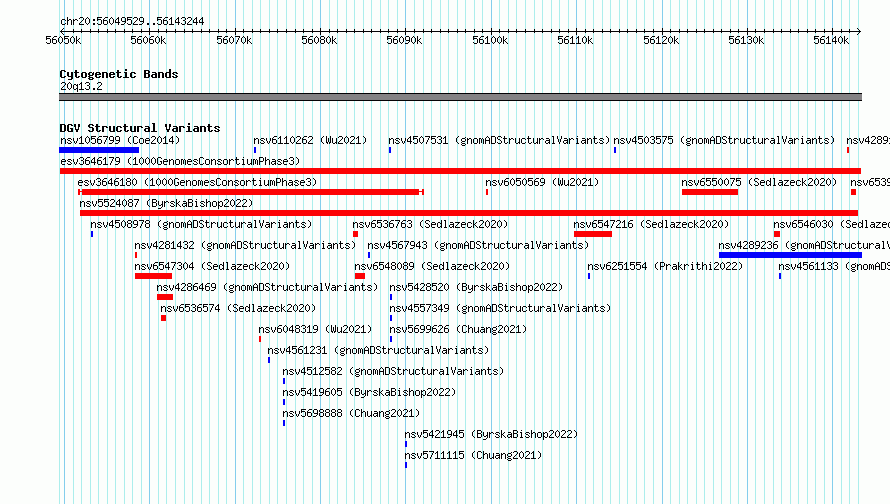Click nsv6547304 (Sedlazeck2020) label
Screen dimensions: 890x504
point(212,266)
